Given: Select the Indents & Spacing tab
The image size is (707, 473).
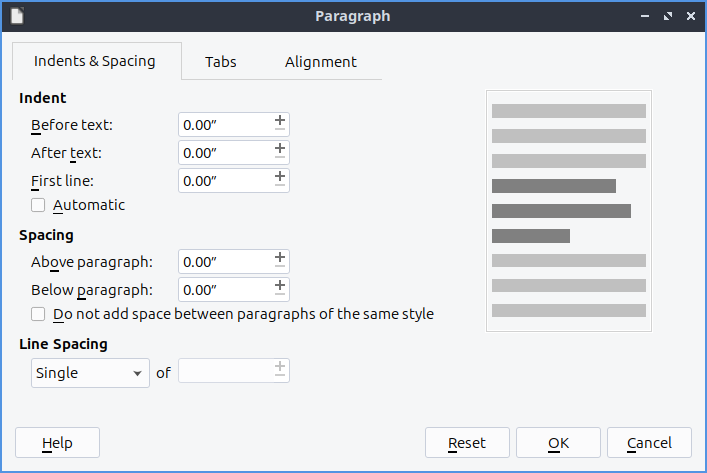Looking at the screenshot, I should tap(95, 61).
